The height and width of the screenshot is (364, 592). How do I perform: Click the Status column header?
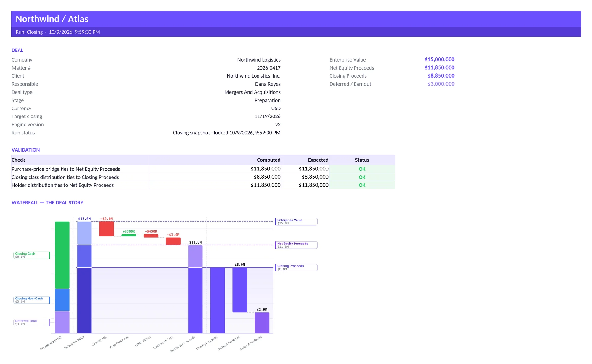click(x=362, y=160)
